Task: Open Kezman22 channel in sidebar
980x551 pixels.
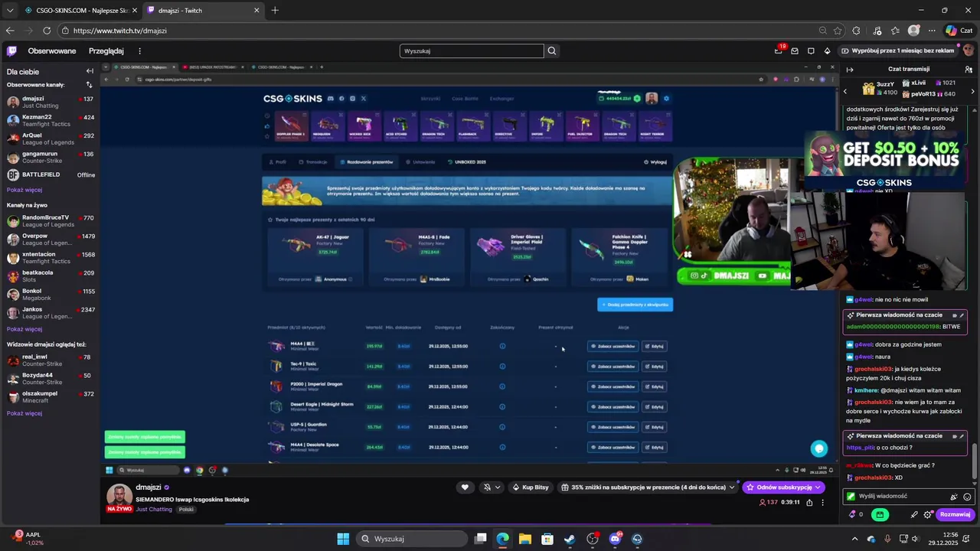Action: click(x=51, y=120)
